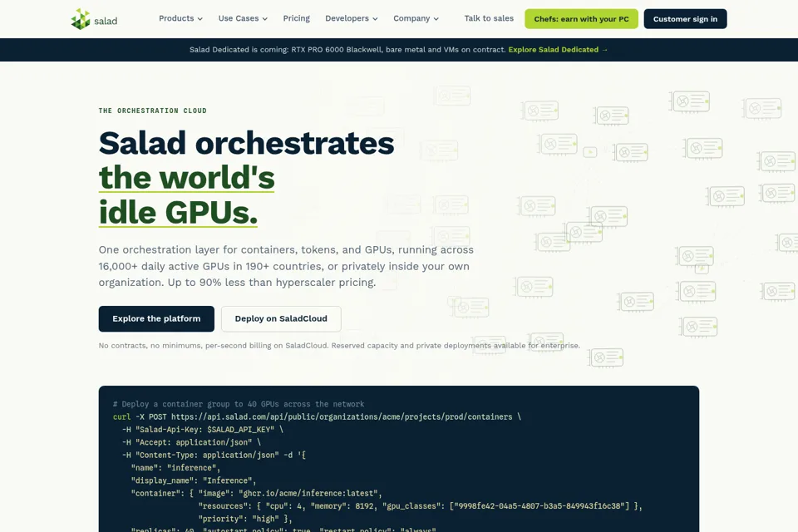Click the Talk to sales link
Image resolution: width=798 pixels, height=532 pixels.
click(x=489, y=18)
